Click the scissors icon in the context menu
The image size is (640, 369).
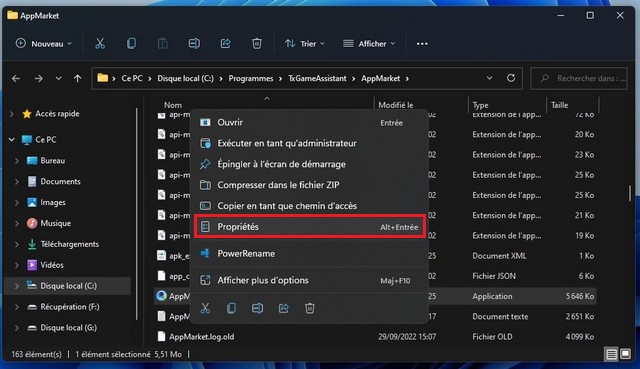pos(205,308)
